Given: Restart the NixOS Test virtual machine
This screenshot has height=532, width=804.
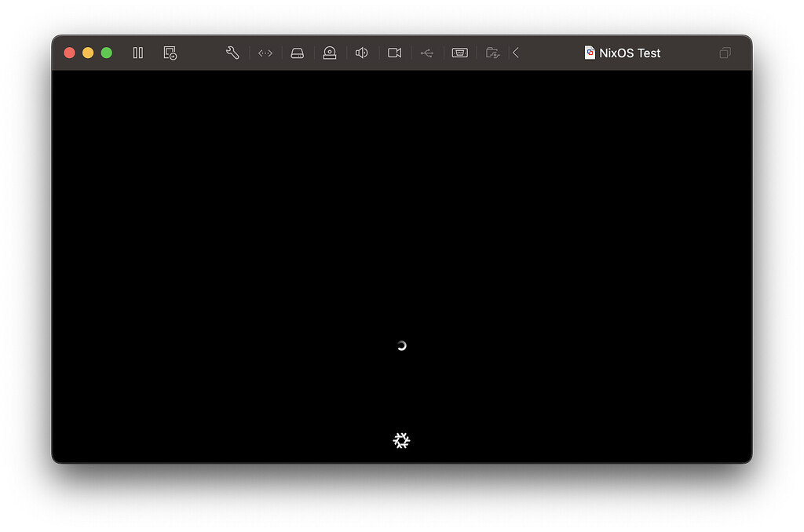Looking at the screenshot, I should point(170,53).
